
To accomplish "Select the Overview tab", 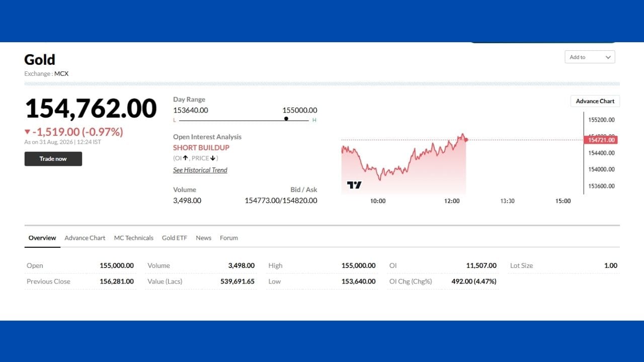I will (x=42, y=238).
